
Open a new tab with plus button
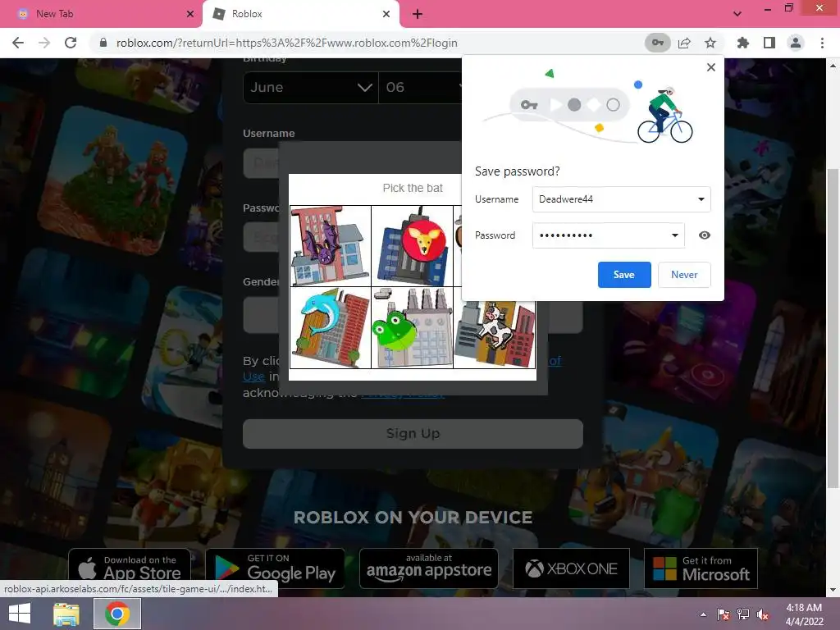418,14
